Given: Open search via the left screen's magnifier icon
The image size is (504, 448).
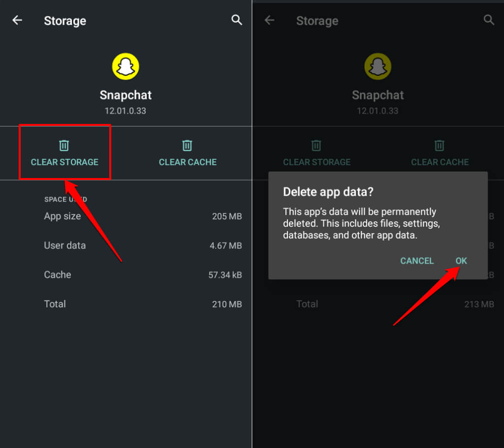Looking at the screenshot, I should (x=237, y=20).
